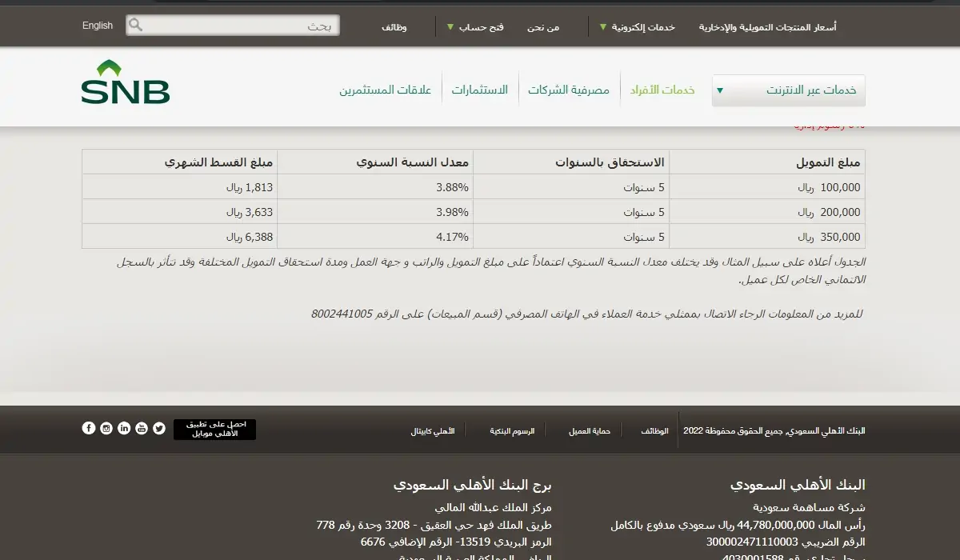Open the وظائف link in top bar

tap(394, 27)
